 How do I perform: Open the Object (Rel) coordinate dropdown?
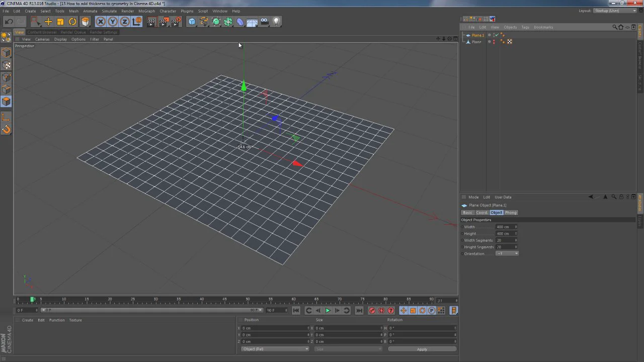[x=275, y=349]
